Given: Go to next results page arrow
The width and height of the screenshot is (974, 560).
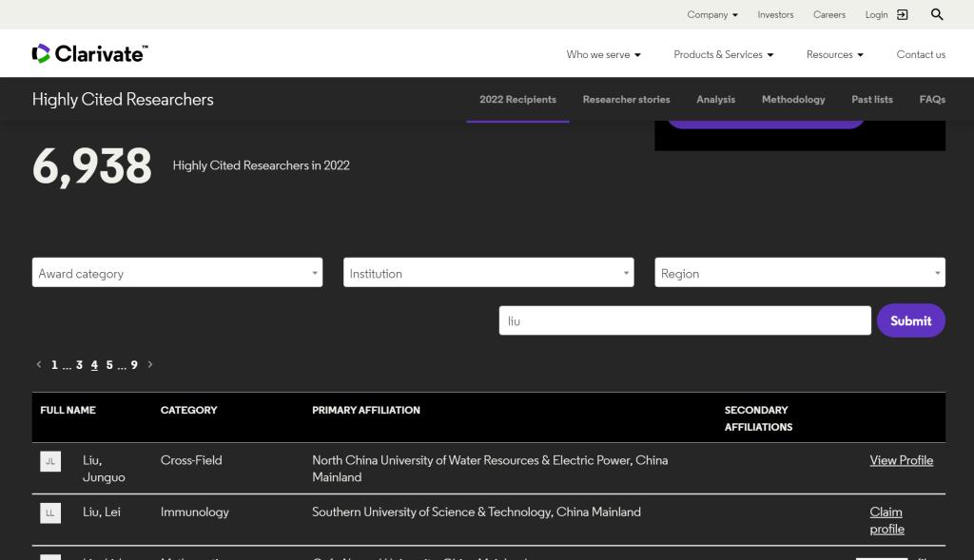Looking at the screenshot, I should [149, 364].
